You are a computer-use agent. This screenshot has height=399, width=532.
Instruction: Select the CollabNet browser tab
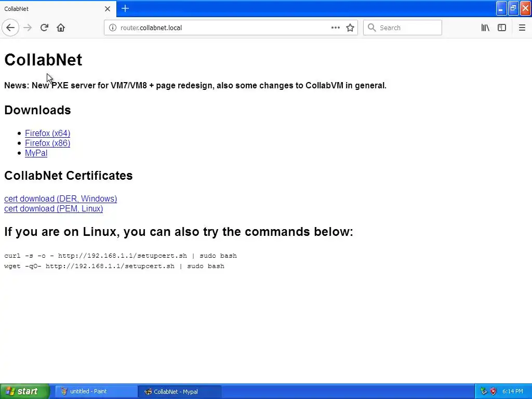(x=58, y=8)
